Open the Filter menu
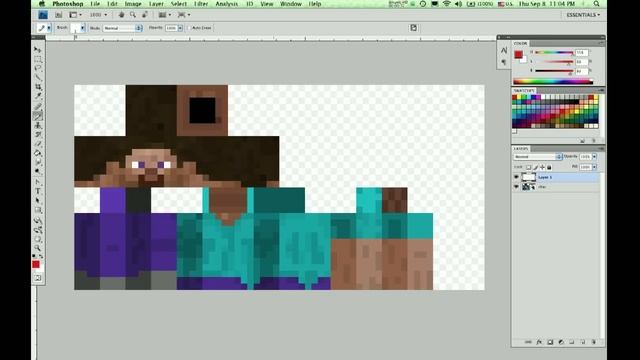 tap(201, 4)
